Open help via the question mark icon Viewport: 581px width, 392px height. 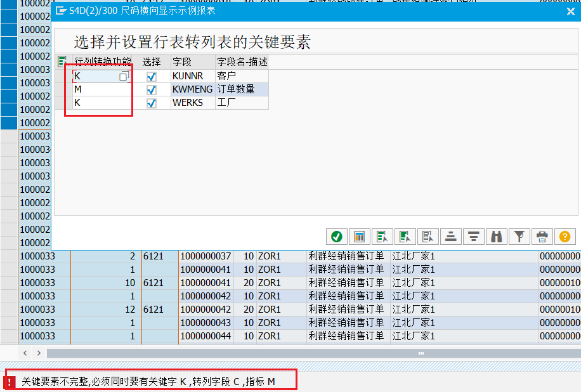(x=565, y=237)
